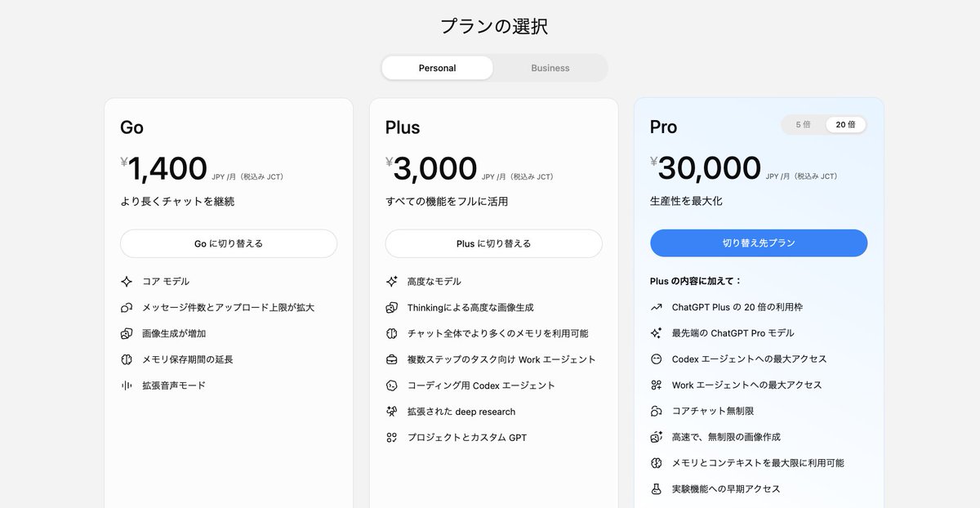This screenshot has height=508, width=980.
Task: Click the Codex icon beside コーディング用 Codex エージェント
Action: (x=392, y=385)
